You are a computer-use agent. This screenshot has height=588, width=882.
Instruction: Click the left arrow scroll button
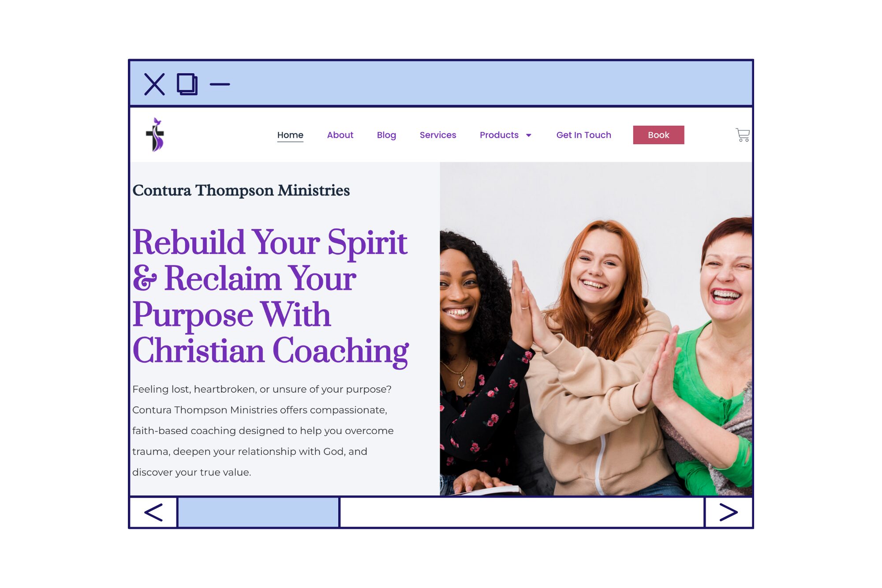pos(153,512)
